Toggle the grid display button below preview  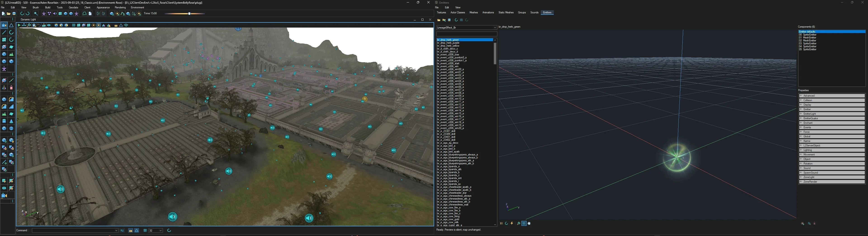coord(524,223)
